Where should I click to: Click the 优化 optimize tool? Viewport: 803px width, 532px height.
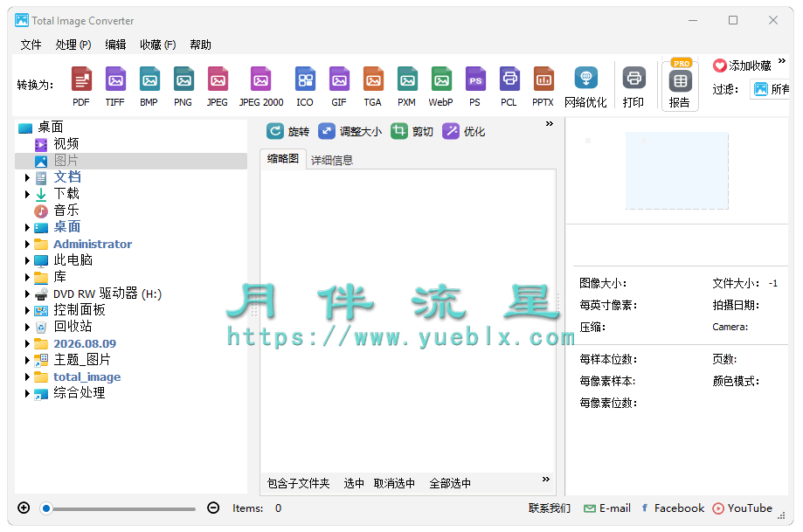click(463, 132)
